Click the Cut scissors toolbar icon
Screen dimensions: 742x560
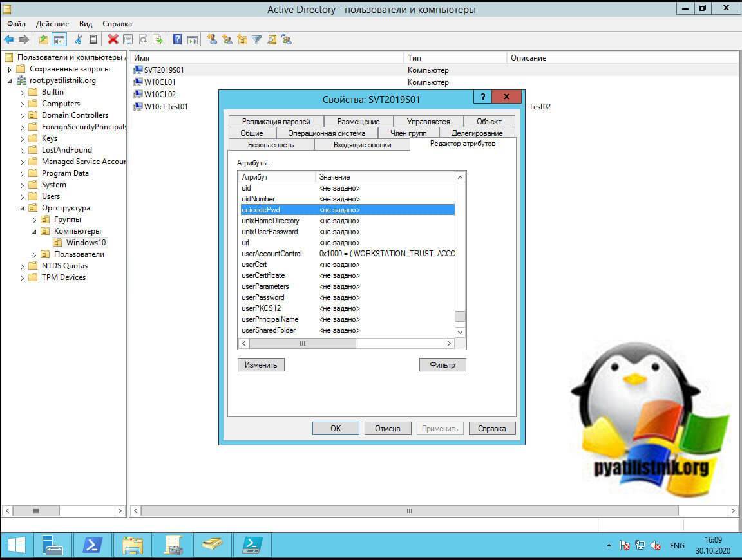click(79, 40)
